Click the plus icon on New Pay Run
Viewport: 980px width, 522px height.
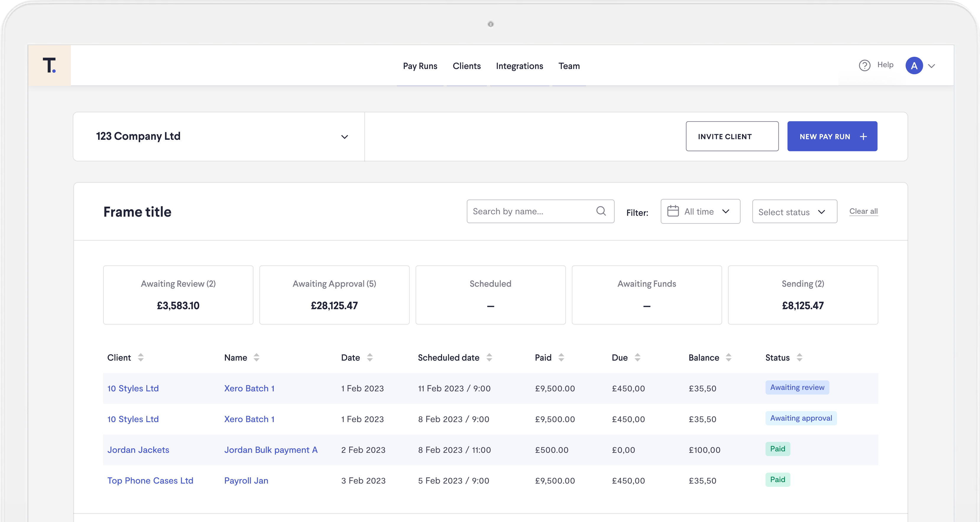[x=864, y=137]
